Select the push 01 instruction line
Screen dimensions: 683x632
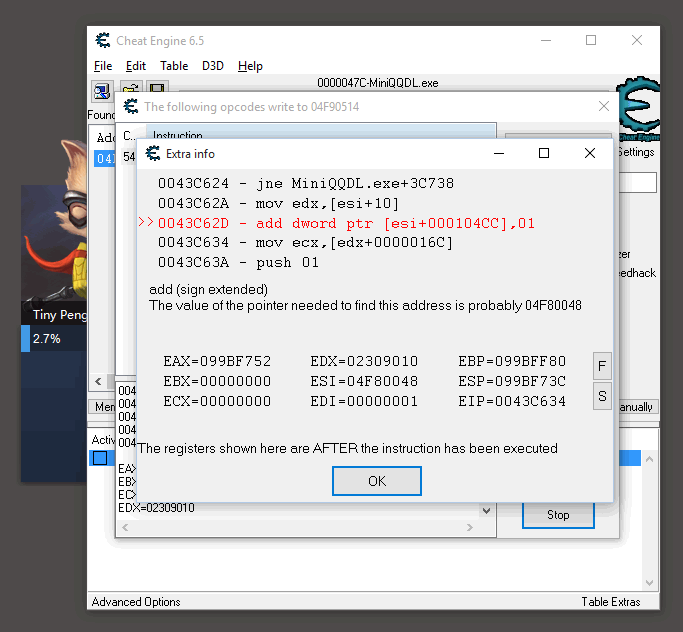pyautogui.click(x=238, y=262)
